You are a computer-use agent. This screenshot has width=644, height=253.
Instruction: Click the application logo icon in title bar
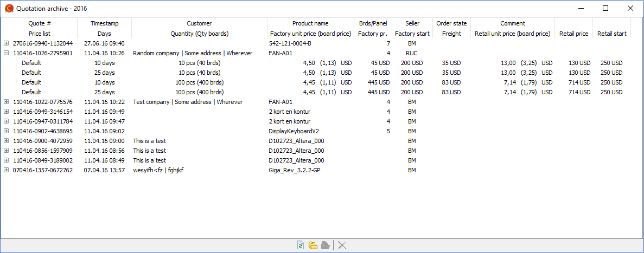(9, 8)
